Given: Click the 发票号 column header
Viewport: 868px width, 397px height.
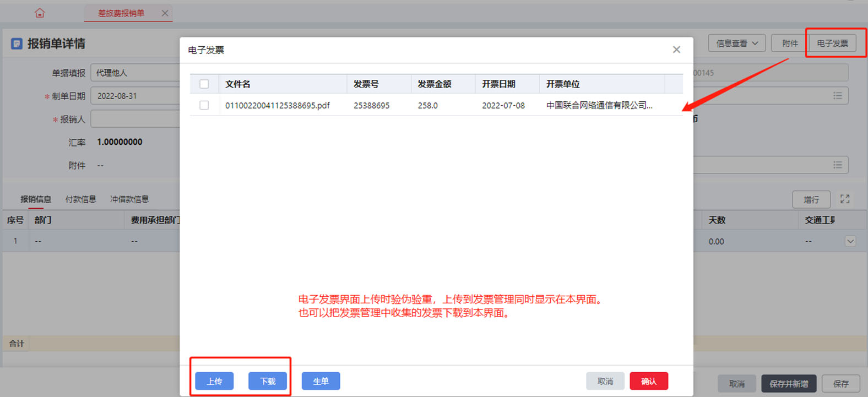Looking at the screenshot, I should point(366,84).
